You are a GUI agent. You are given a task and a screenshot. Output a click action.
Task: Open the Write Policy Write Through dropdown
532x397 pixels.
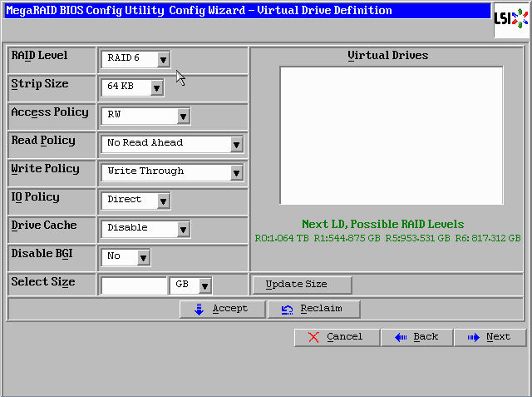coord(236,172)
